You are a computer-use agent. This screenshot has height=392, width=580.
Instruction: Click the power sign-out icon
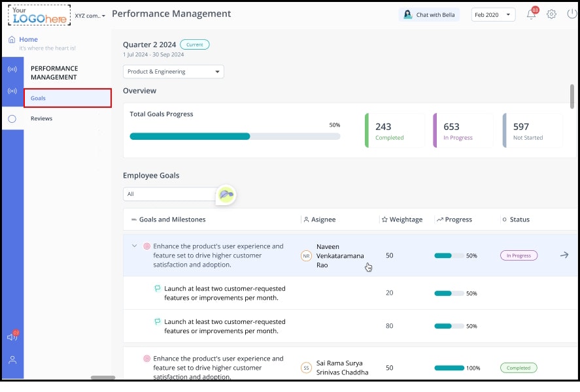[x=571, y=13]
